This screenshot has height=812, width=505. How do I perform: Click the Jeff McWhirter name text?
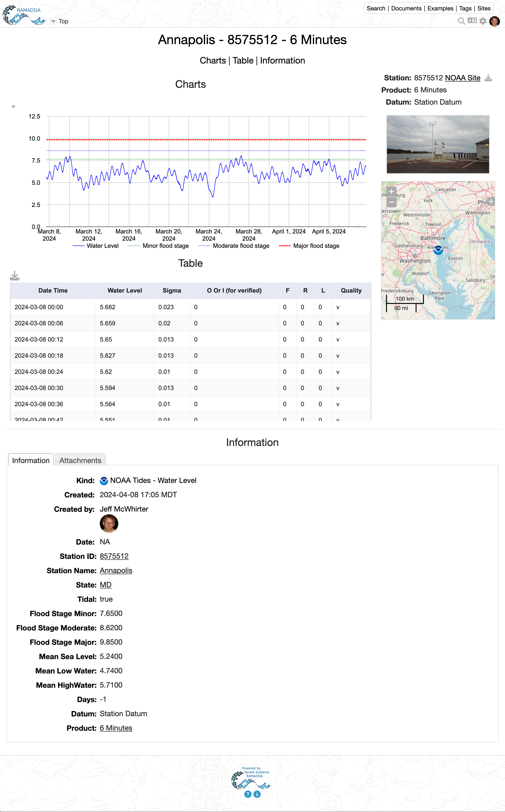pos(124,509)
